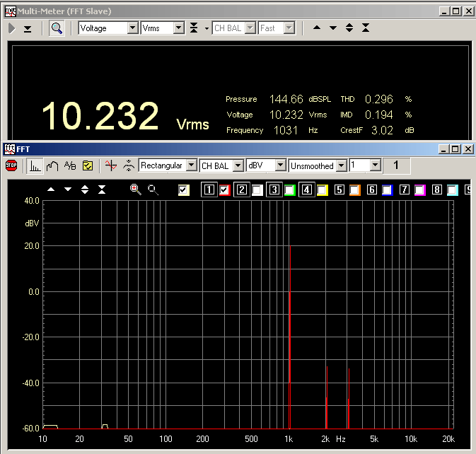Open the Vrms unit dropdown
Screen dimensions: 476x454
[x=178, y=28]
